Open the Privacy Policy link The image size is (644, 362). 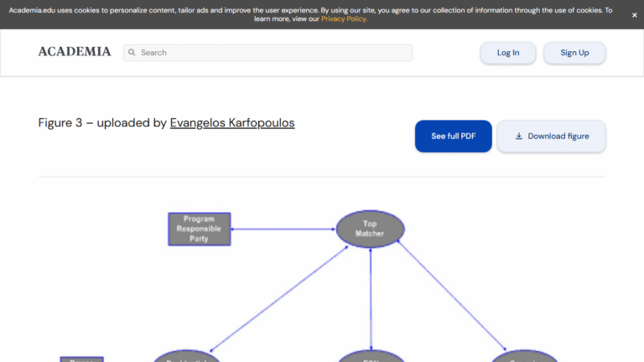(343, 18)
